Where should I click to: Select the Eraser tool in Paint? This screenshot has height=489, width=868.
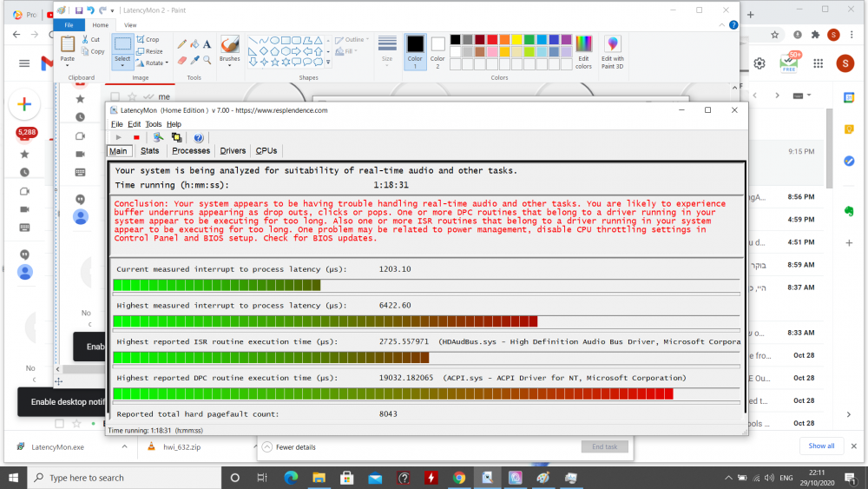point(182,60)
